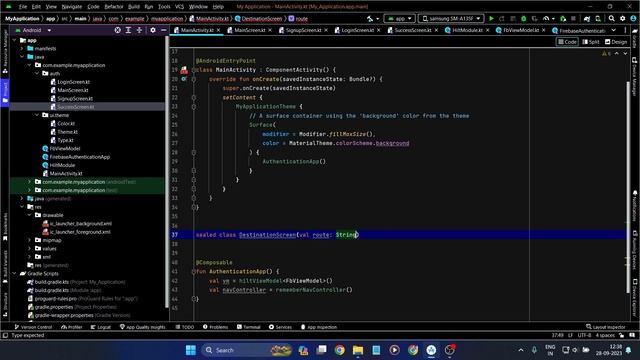This screenshot has width=640, height=360.
Task: Expand the manifests folder
Action: [22, 49]
